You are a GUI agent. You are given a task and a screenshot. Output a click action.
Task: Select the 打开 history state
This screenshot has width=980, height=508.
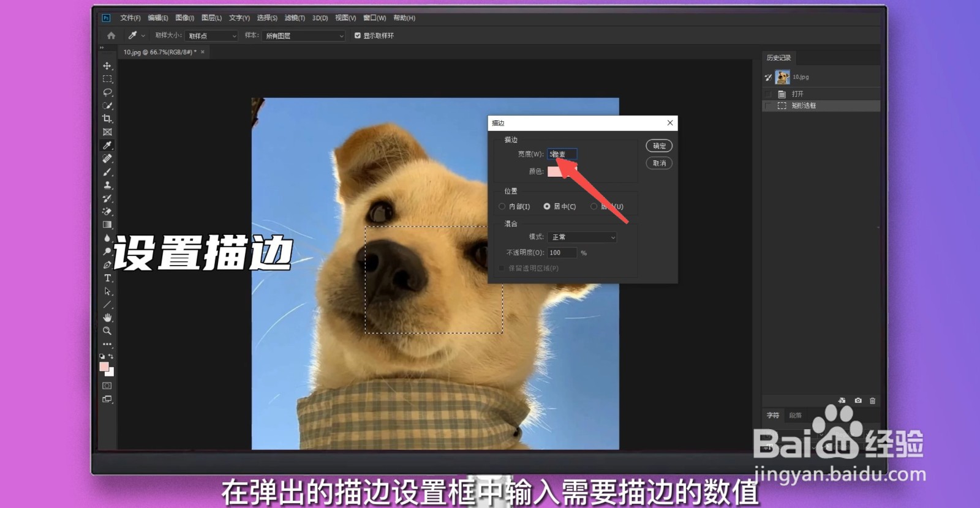pyautogui.click(x=821, y=94)
